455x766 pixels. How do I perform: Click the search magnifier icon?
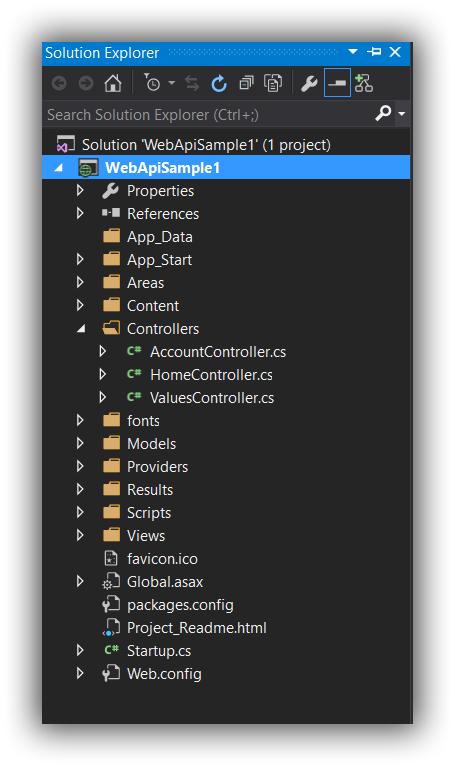click(x=383, y=114)
